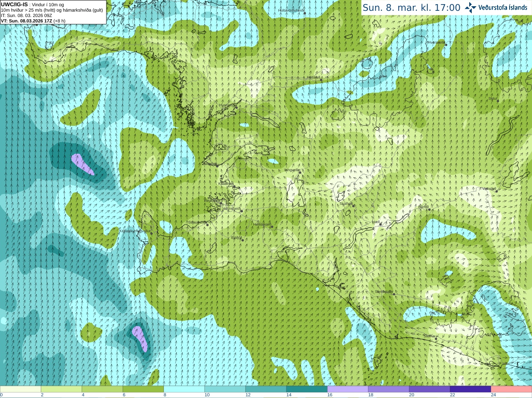Click the 12–14 m/s teal legend swatch
The width and height of the screenshot is (532, 398).
click(266, 389)
